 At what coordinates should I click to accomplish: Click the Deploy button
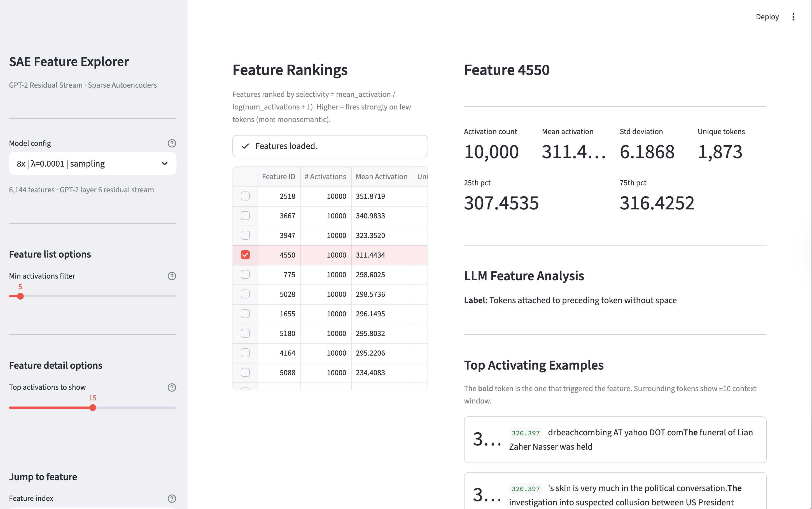767,17
